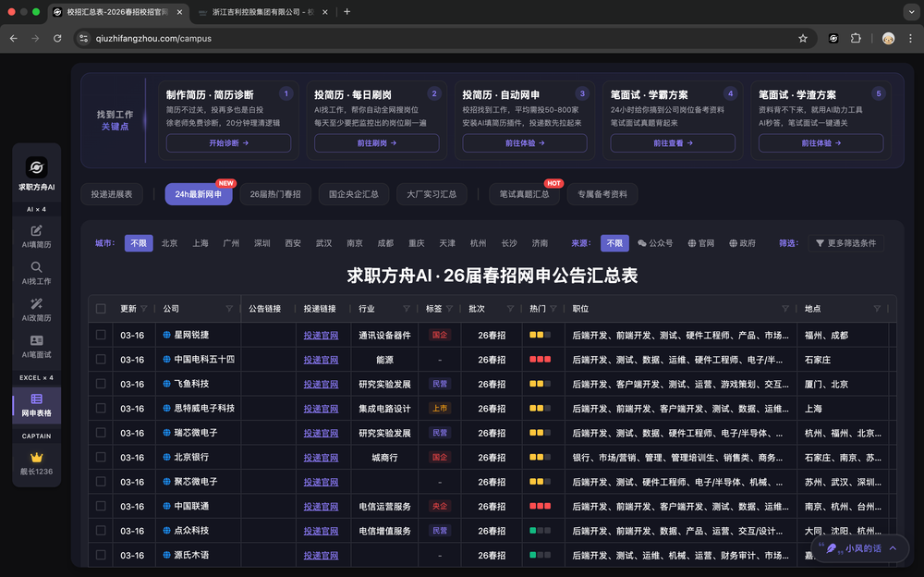Switch to the 国企央企汇总 tab
This screenshot has width=924, height=577.
[353, 194]
